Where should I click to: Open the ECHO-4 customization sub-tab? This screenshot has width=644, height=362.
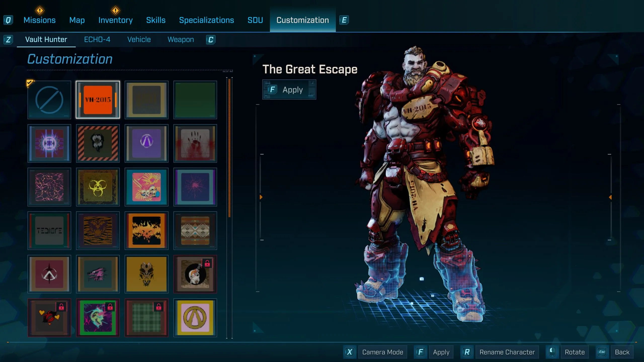(x=97, y=39)
